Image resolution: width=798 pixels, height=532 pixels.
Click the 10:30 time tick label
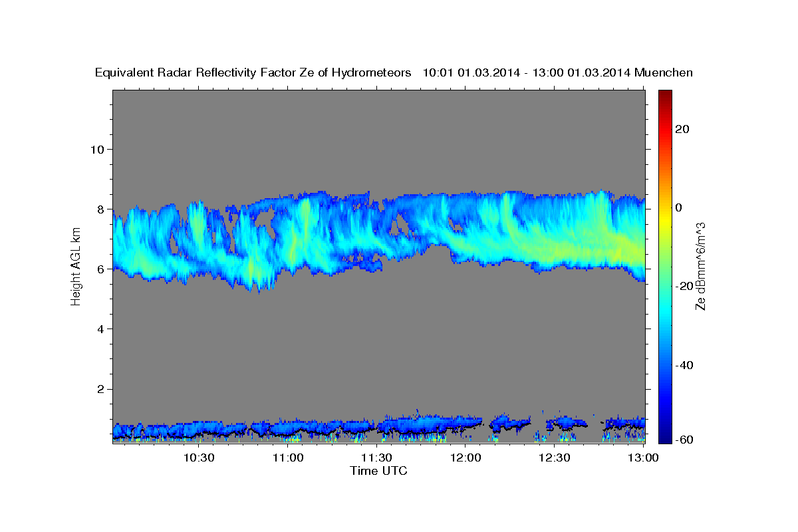199,458
